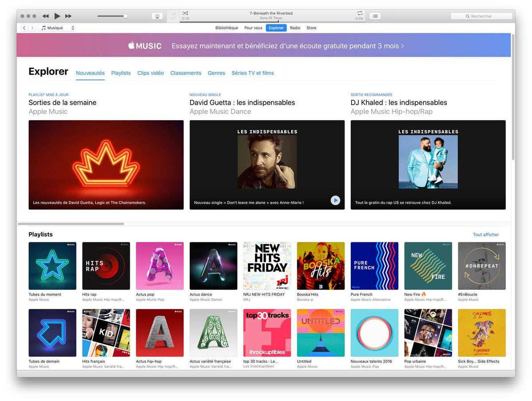Screen dimensions: 532x401
Task: Open the Tubes de demain playlist cover
Action: [52, 333]
